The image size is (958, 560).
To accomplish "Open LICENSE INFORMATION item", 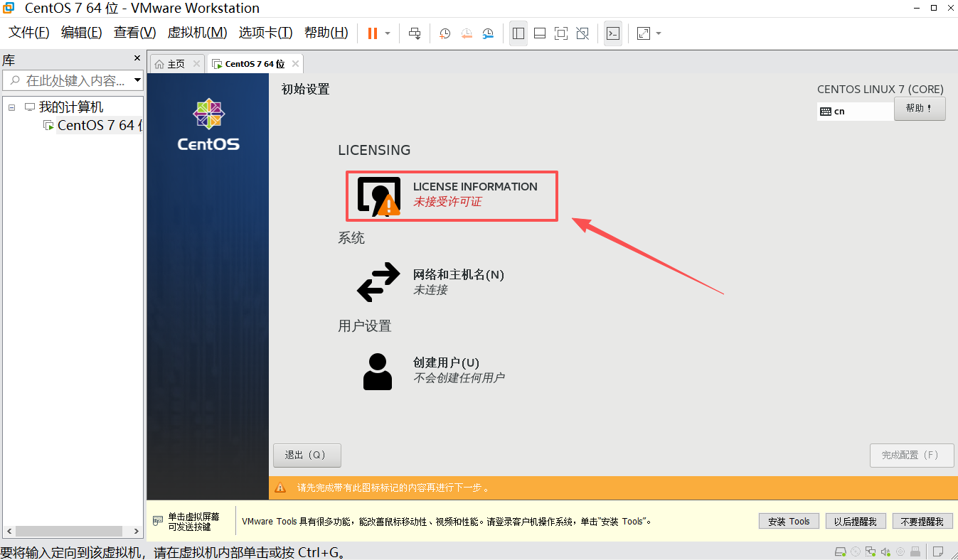I will point(452,195).
